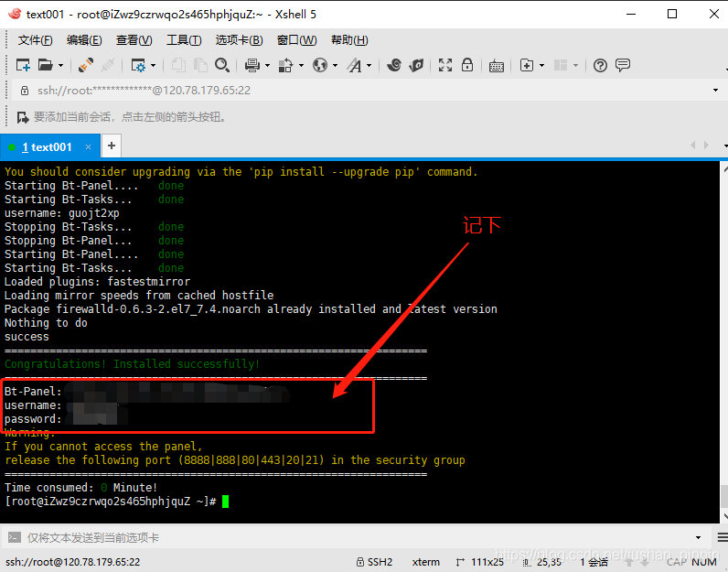Open the virtual keyboard icon
The image size is (728, 572).
pos(497,65)
